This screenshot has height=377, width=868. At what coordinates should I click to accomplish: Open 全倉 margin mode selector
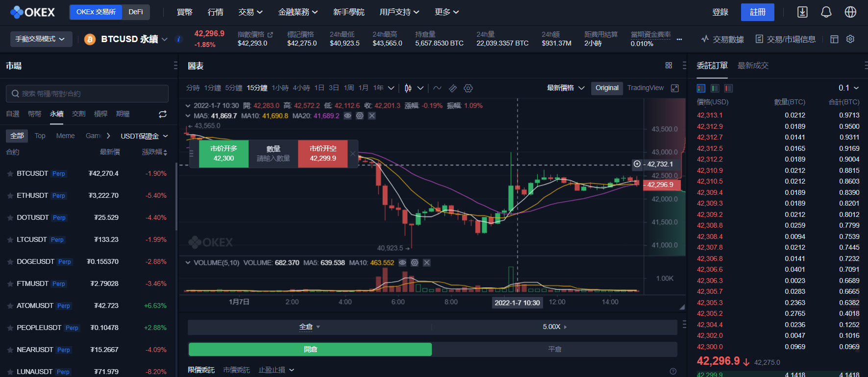(309, 327)
